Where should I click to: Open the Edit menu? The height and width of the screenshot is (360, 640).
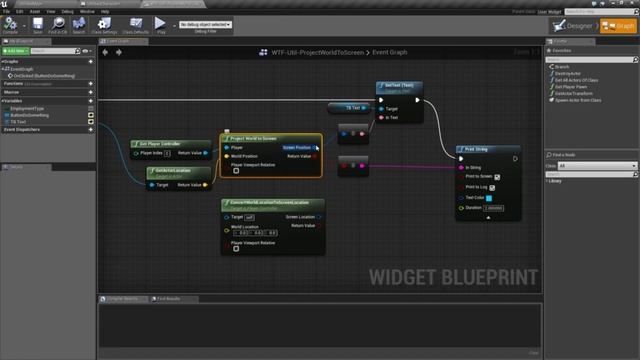(x=20, y=11)
